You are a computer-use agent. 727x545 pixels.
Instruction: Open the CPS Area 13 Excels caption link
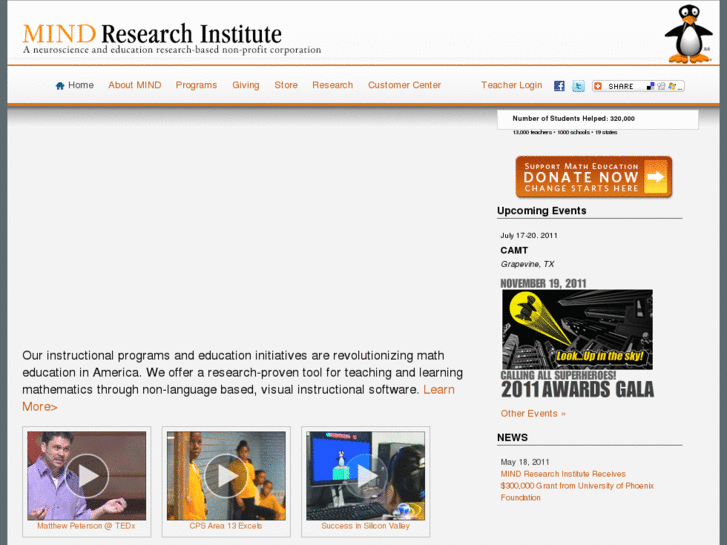(x=226, y=526)
